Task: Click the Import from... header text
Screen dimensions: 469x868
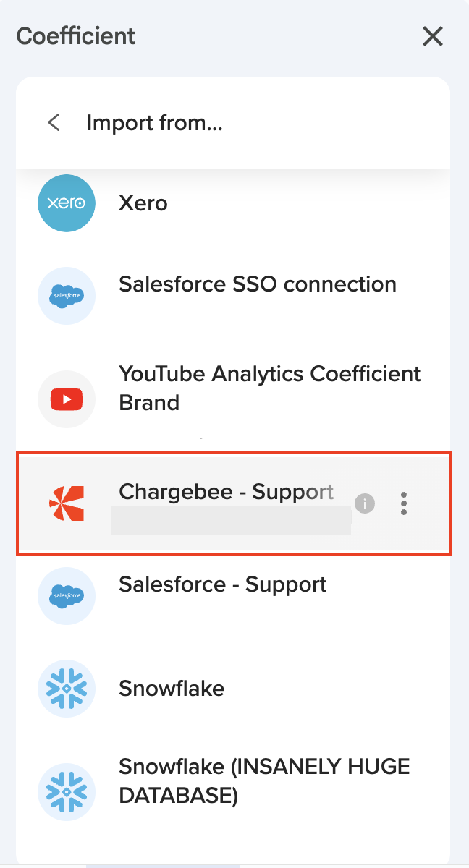Action: [154, 123]
